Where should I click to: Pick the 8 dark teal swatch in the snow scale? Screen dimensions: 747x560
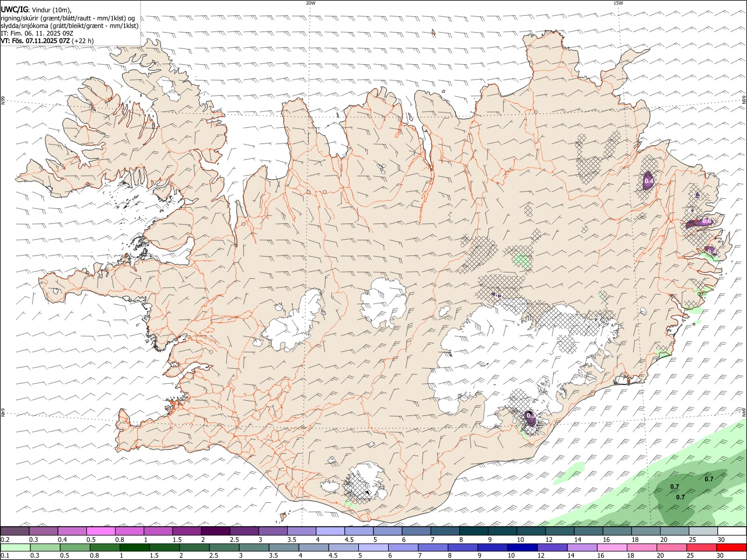point(474,531)
